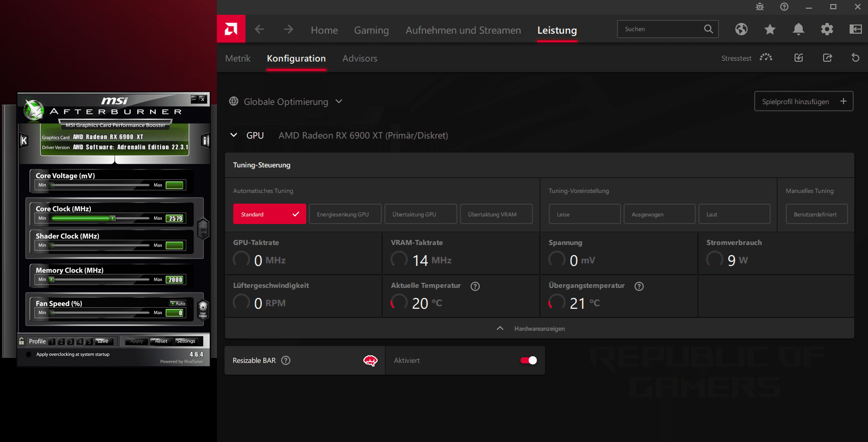Open the Gaming menu tab
The width and height of the screenshot is (868, 442).
click(371, 31)
